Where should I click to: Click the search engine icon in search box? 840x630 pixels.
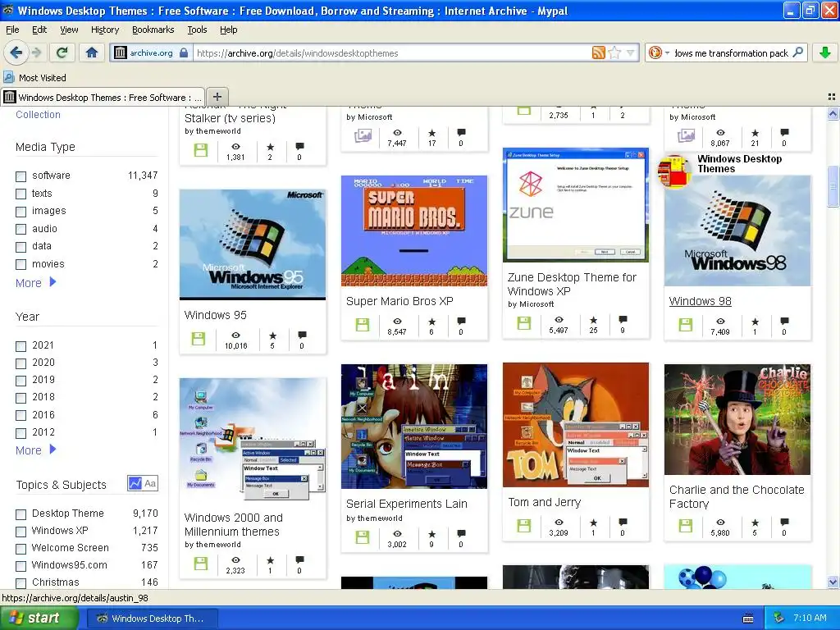pyautogui.click(x=655, y=52)
